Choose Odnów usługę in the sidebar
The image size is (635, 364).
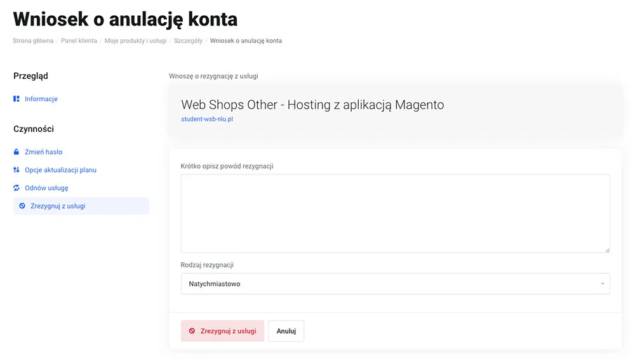(x=46, y=188)
